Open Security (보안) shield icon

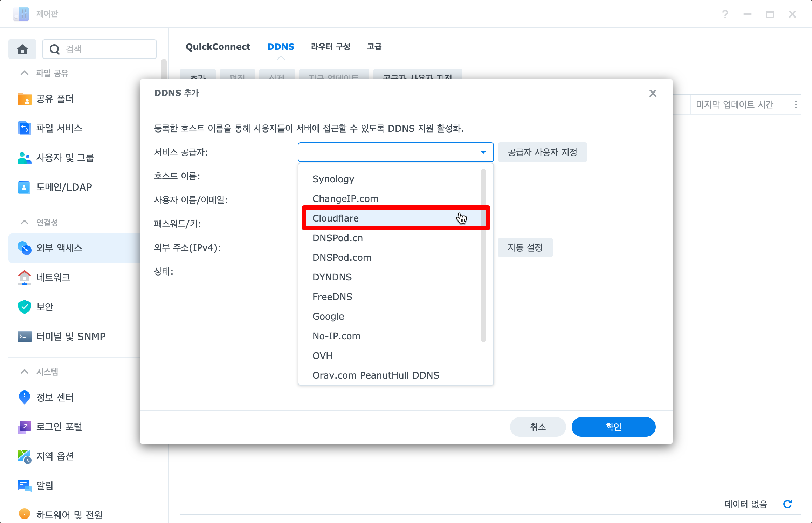click(x=24, y=307)
